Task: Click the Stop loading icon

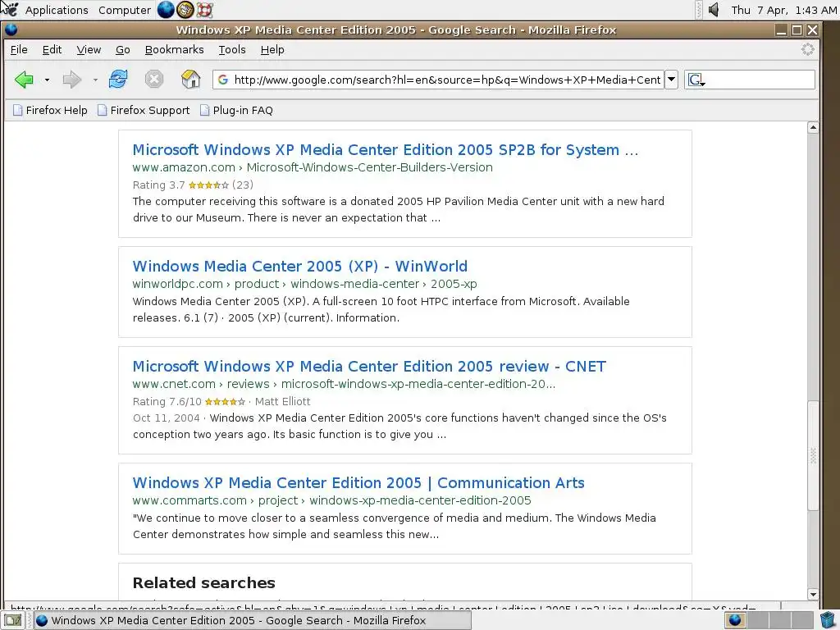Action: click(153, 80)
